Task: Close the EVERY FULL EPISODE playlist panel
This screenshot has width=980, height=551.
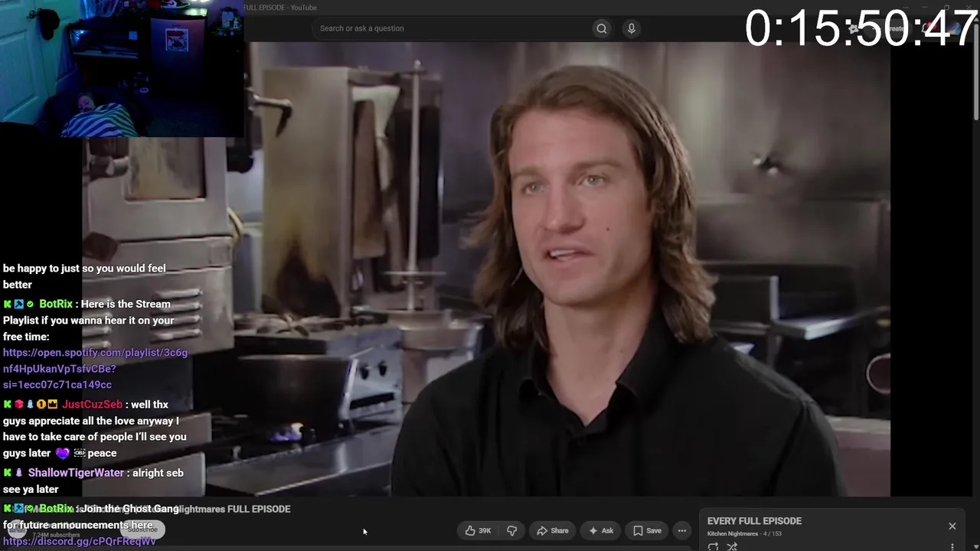Action: point(952,527)
